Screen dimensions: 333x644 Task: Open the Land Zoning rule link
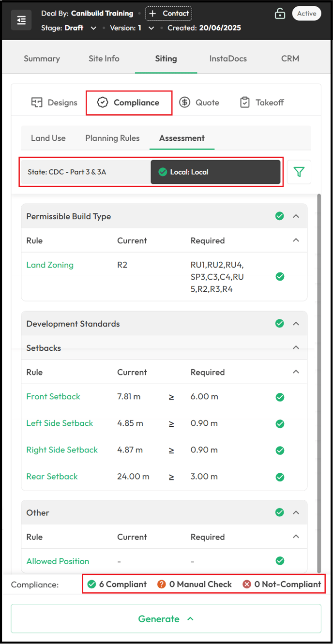coord(50,265)
